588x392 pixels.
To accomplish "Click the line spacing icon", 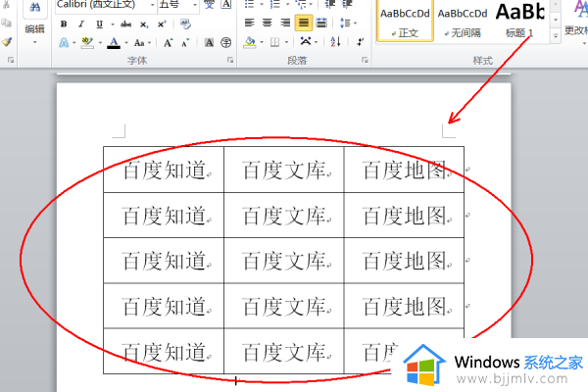I will click(345, 23).
